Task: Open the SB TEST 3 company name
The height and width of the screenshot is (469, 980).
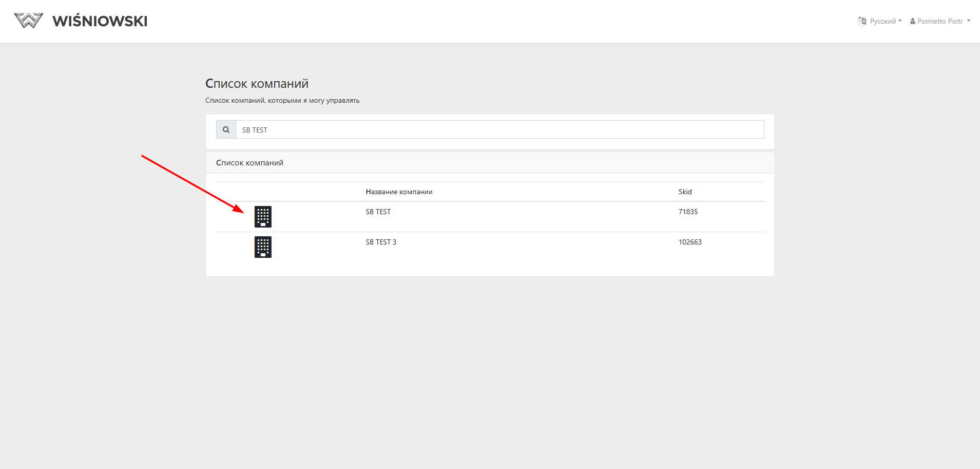Action: pyautogui.click(x=380, y=242)
